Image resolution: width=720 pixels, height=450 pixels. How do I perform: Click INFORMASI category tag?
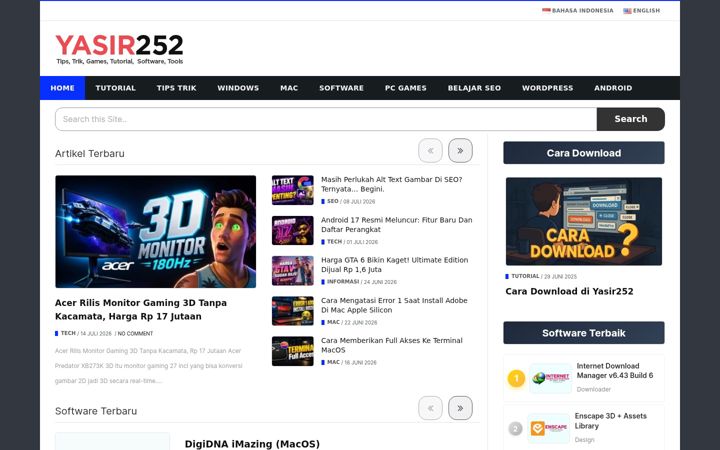pos(343,281)
